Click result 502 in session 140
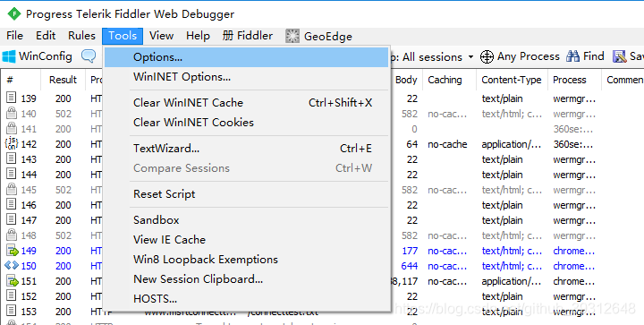The image size is (644, 325). [x=64, y=114]
